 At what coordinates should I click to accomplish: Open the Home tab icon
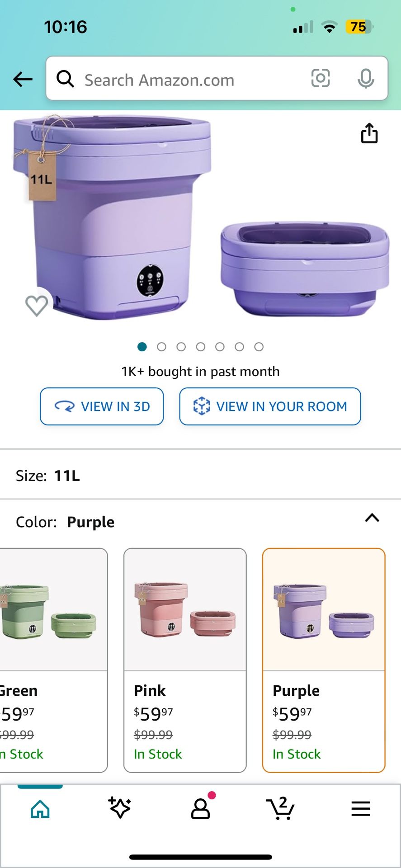tap(40, 808)
